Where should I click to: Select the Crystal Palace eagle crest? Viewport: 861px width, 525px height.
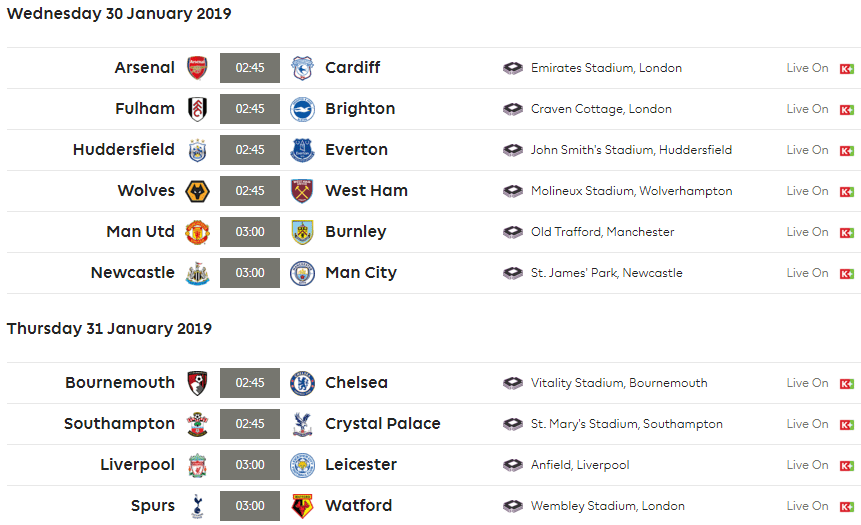[302, 424]
